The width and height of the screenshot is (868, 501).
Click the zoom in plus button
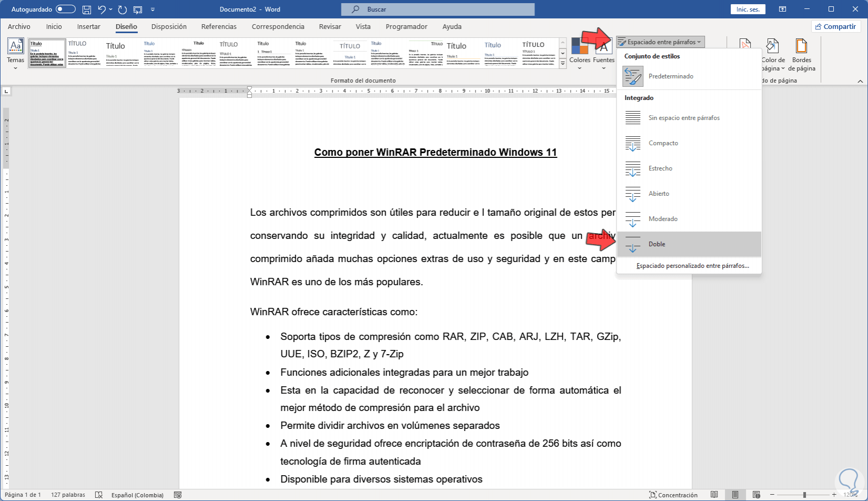[834, 495]
